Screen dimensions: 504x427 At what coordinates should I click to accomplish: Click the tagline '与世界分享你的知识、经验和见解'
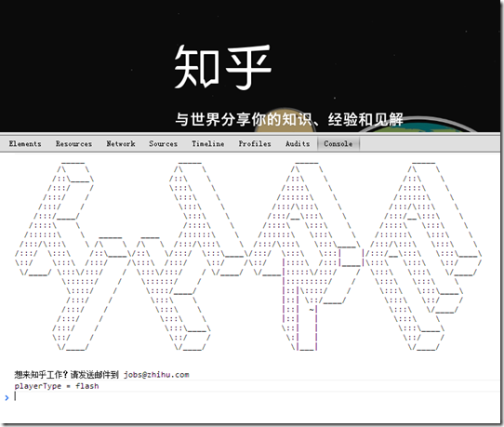pos(289,119)
